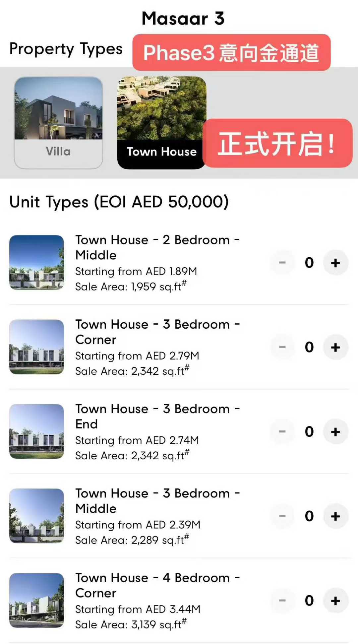This screenshot has height=644, width=358.
Task: Increase 3 Bedroom Middle town house count
Action: [335, 516]
